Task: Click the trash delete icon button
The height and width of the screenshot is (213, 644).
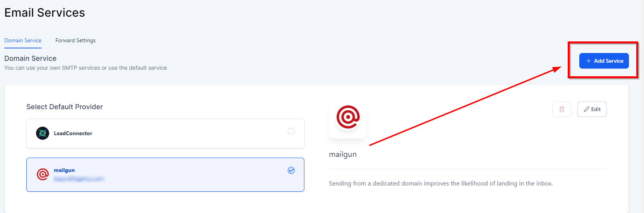Action: pyautogui.click(x=562, y=109)
